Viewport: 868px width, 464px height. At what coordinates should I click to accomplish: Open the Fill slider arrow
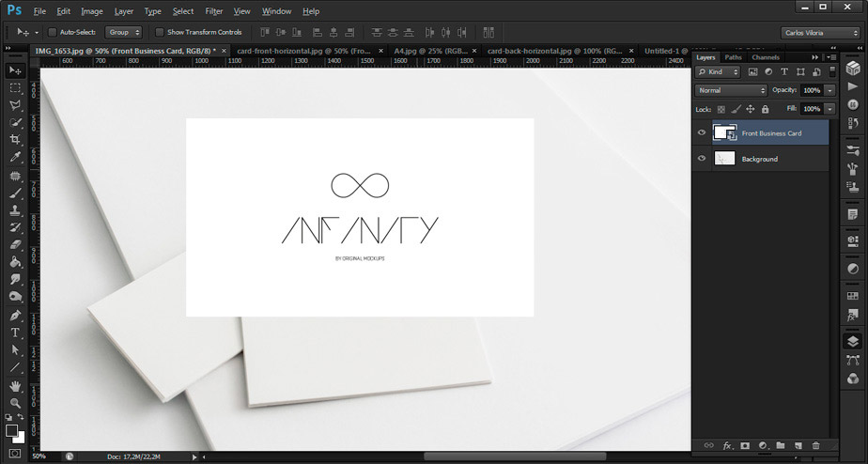829,109
